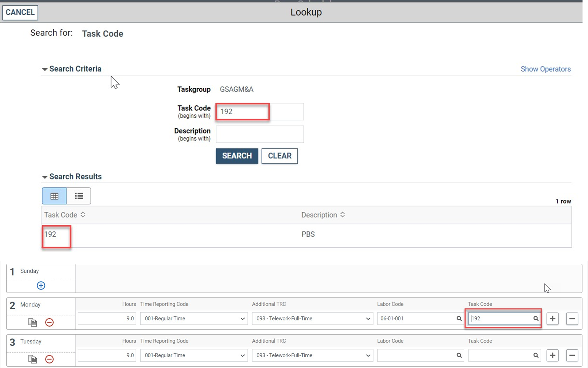Switch Search Results to list view
The height and width of the screenshot is (368, 588).
point(79,196)
